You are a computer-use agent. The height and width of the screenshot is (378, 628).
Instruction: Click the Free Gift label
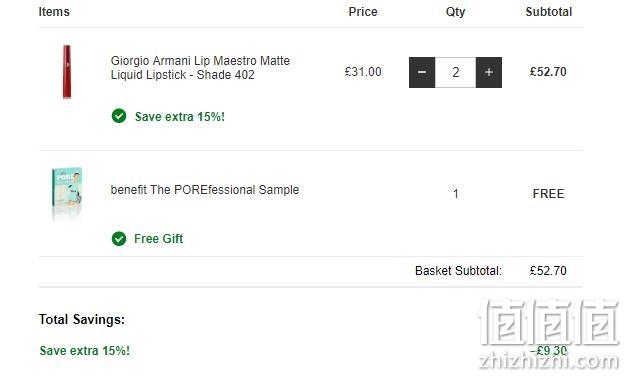[159, 239]
